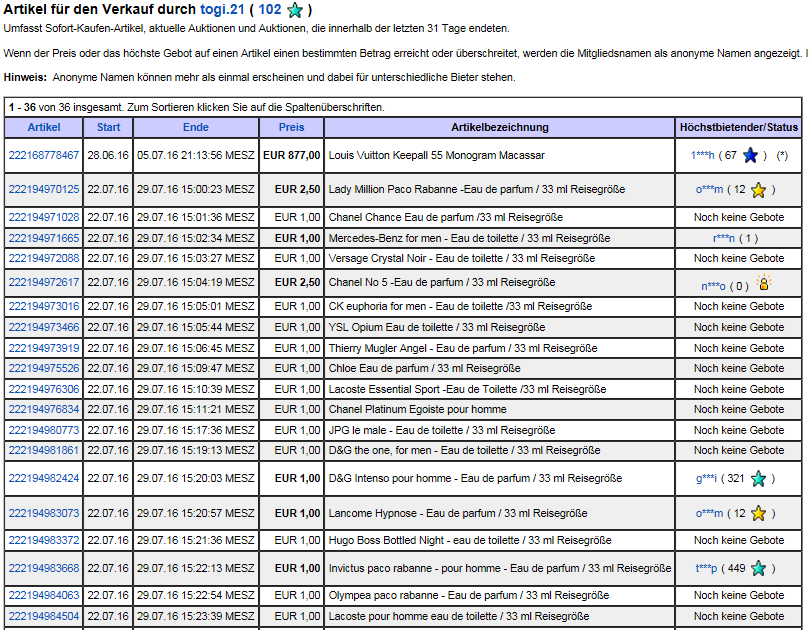The width and height of the screenshot is (809, 630).
Task: Click the title 'YSL Opium Eau de toilette'
Action: click(391, 327)
